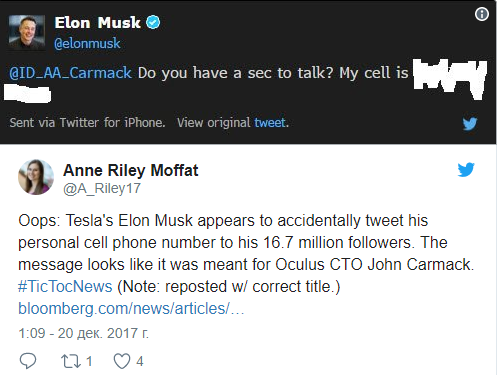
Task: Open the #TicTocNews hashtag
Action: (65, 286)
